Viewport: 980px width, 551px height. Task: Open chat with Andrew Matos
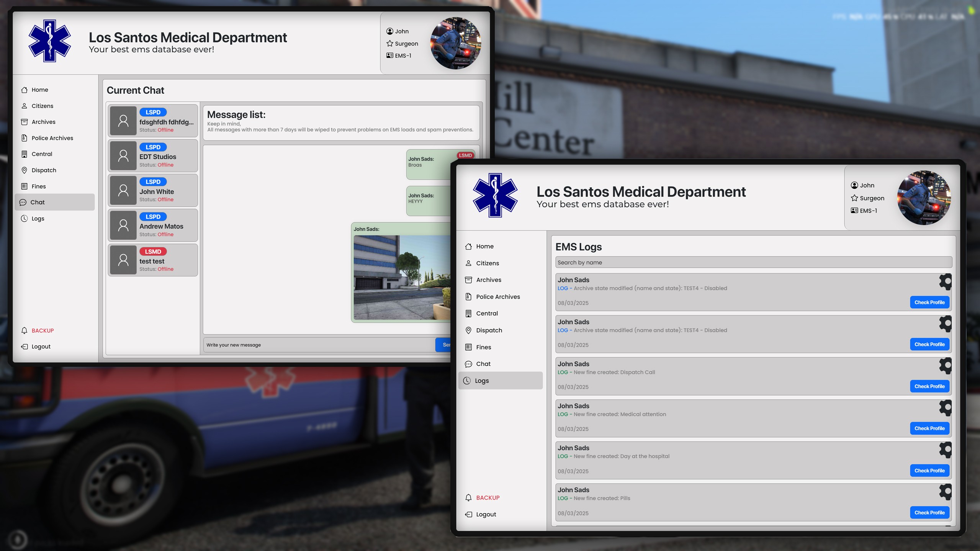point(153,225)
